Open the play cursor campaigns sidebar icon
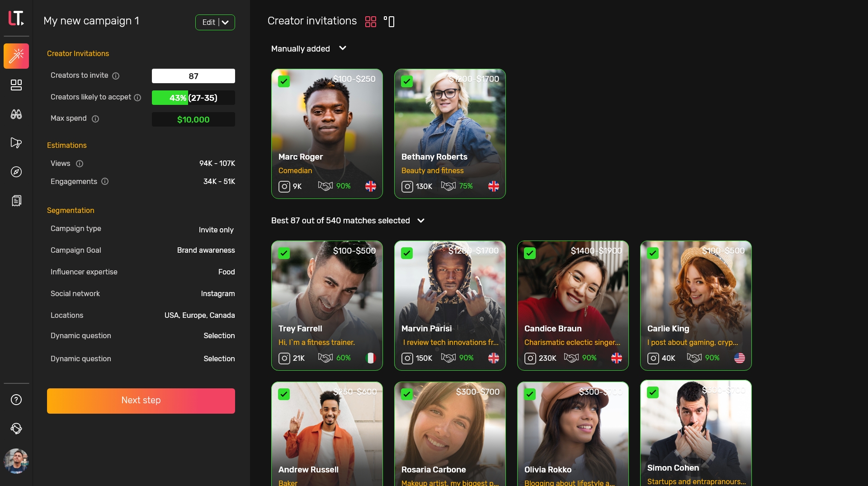The height and width of the screenshot is (486, 868). point(16,143)
